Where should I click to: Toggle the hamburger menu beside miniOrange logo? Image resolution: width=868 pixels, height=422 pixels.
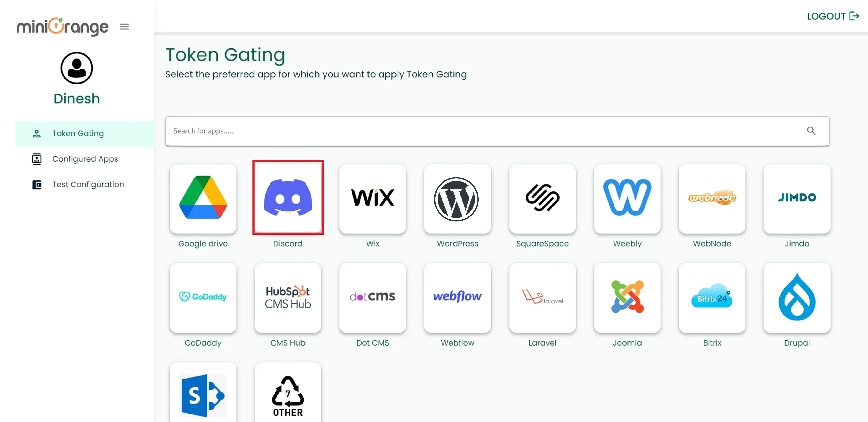pos(124,27)
